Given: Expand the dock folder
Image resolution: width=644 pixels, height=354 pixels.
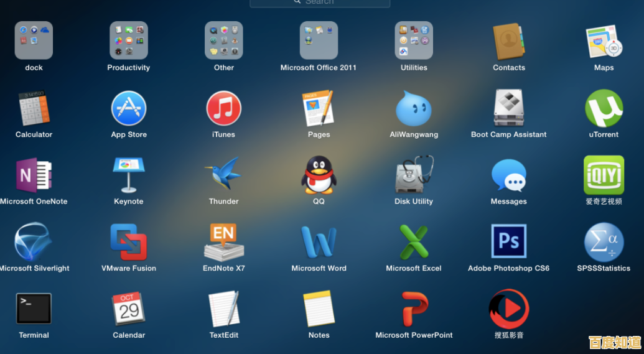Looking at the screenshot, I should 34,40.
